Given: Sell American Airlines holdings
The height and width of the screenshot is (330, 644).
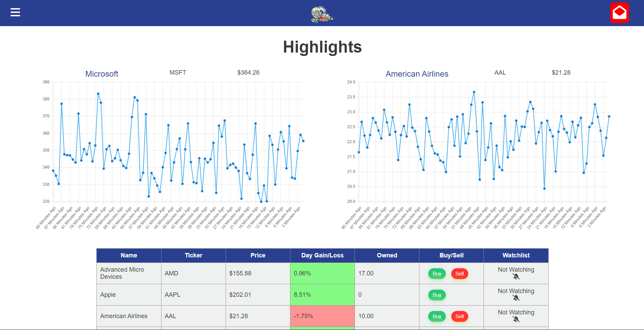Looking at the screenshot, I should coord(460,316).
